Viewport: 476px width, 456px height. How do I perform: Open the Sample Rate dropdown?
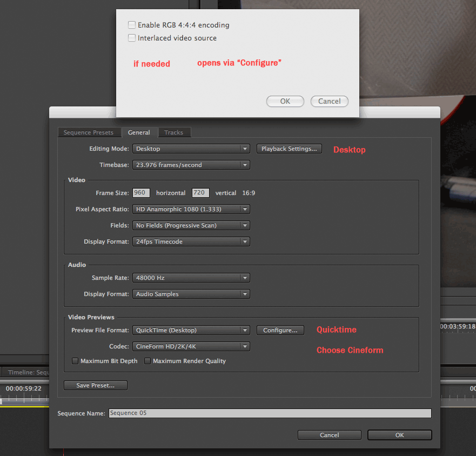tap(191, 278)
